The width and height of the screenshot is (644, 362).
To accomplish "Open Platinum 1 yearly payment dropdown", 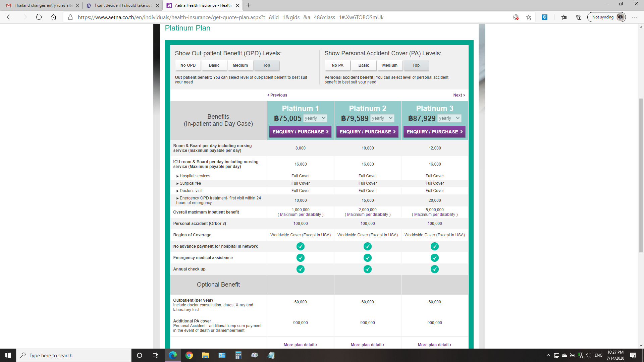I will (x=315, y=118).
